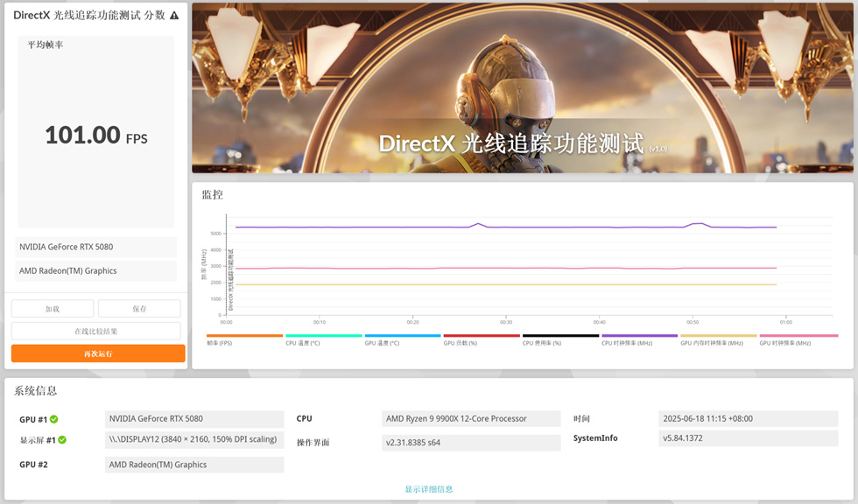Click the 101.00 FPS score value
Viewport: 858px width, 504px height.
click(96, 135)
